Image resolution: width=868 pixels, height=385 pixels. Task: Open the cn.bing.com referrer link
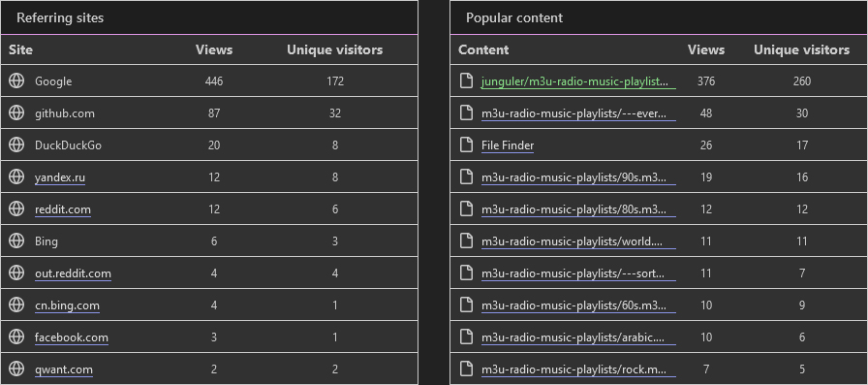(x=67, y=305)
